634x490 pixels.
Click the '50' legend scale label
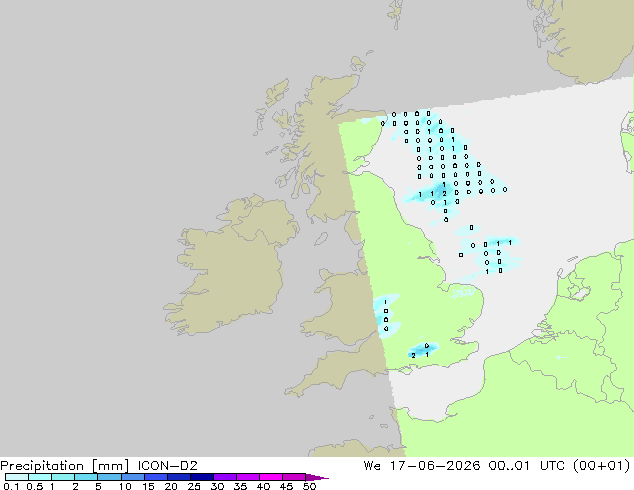click(x=309, y=486)
